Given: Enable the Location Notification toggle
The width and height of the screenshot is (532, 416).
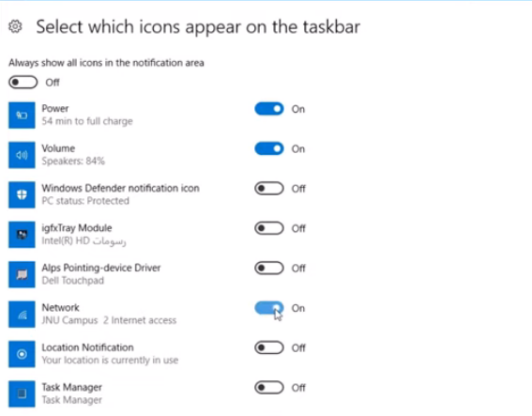Looking at the screenshot, I should click(269, 347).
